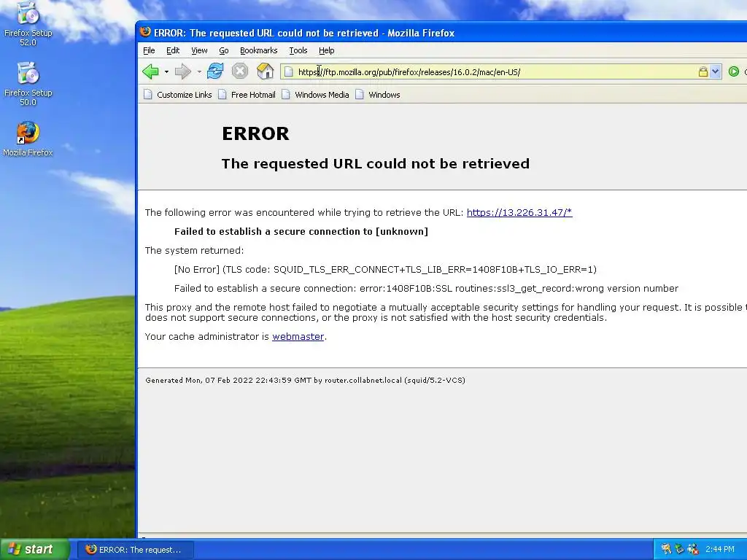The width and height of the screenshot is (747, 560).
Task: Click the second system tray icon
Action: pos(679,550)
